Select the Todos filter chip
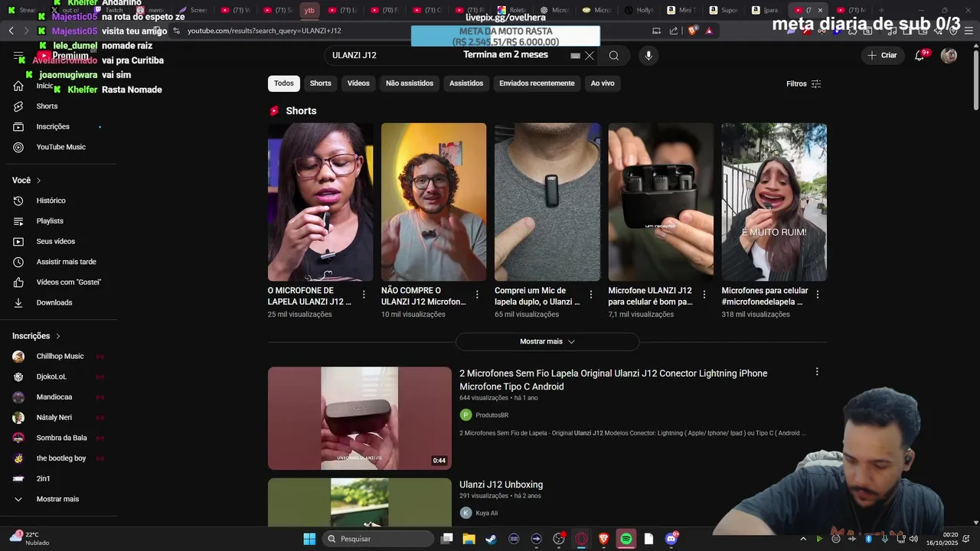Image resolution: width=980 pixels, height=551 pixels. [x=284, y=83]
